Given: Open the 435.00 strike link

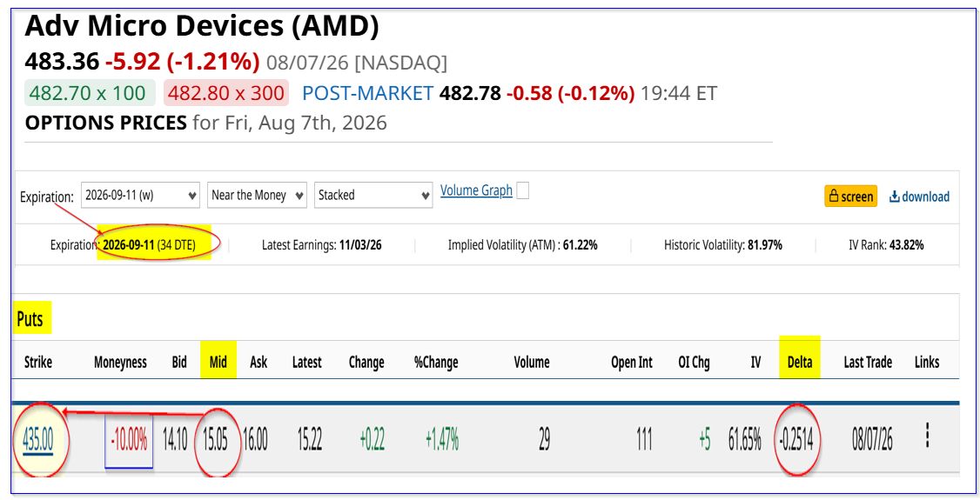Looking at the screenshot, I should 37,440.
